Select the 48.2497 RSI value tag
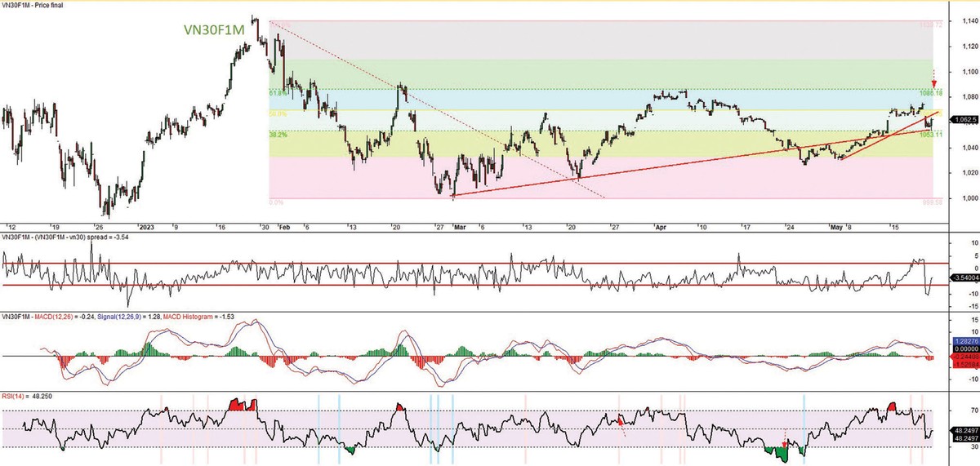The height and width of the screenshot is (466, 980). tap(964, 428)
